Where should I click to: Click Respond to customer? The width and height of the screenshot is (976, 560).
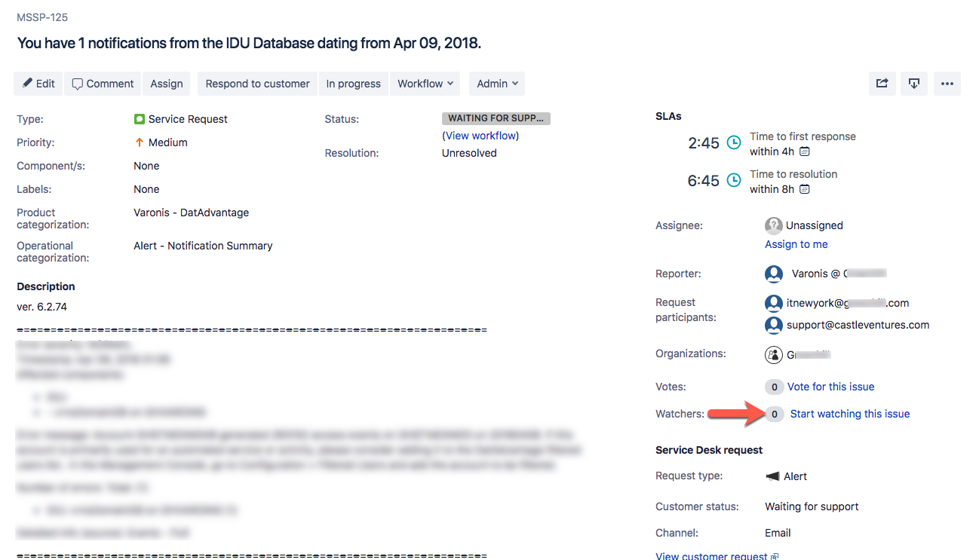point(258,84)
